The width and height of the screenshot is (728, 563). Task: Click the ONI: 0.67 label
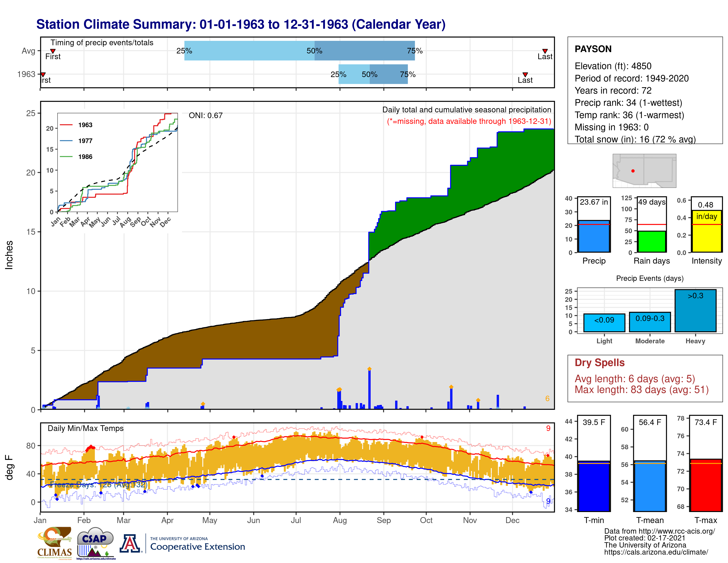pos(205,115)
